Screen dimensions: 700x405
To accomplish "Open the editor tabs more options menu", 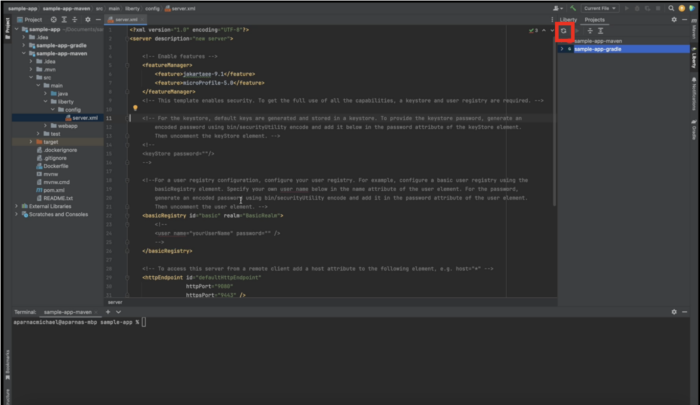I will 552,20.
